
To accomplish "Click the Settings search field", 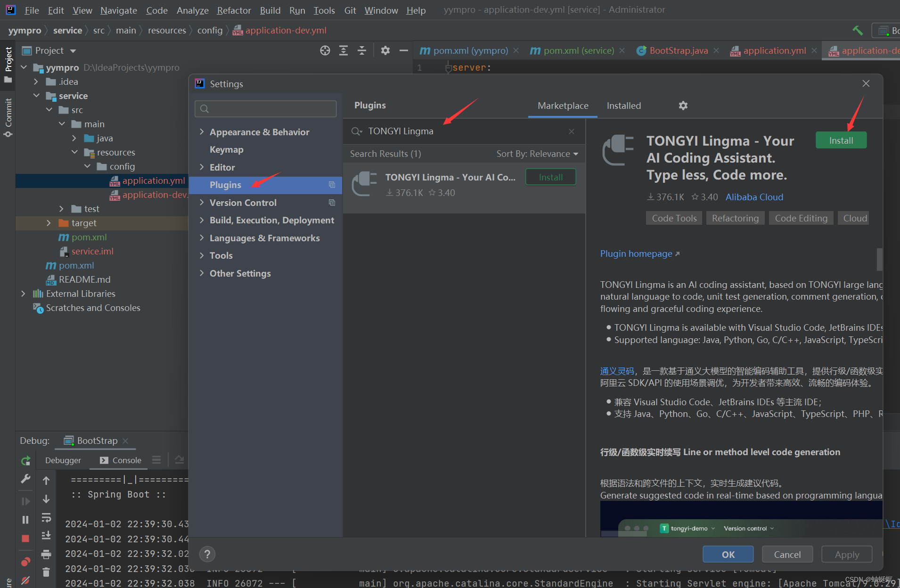I will click(265, 109).
